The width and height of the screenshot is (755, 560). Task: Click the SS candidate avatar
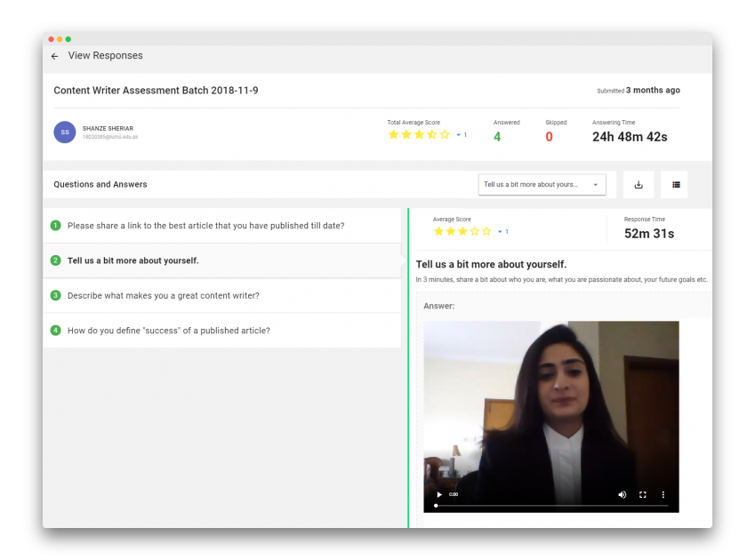pos(65,132)
